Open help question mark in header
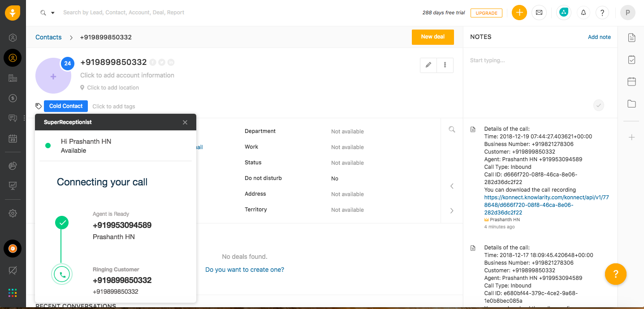 [x=602, y=13]
